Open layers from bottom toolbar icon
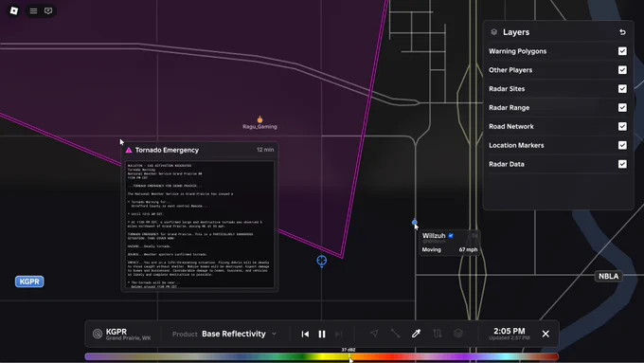This screenshot has height=363, width=644. click(x=458, y=334)
